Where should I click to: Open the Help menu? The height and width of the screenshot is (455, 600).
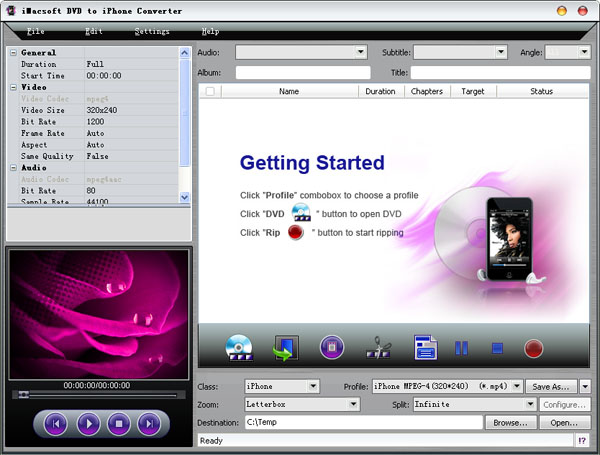pyautogui.click(x=210, y=31)
